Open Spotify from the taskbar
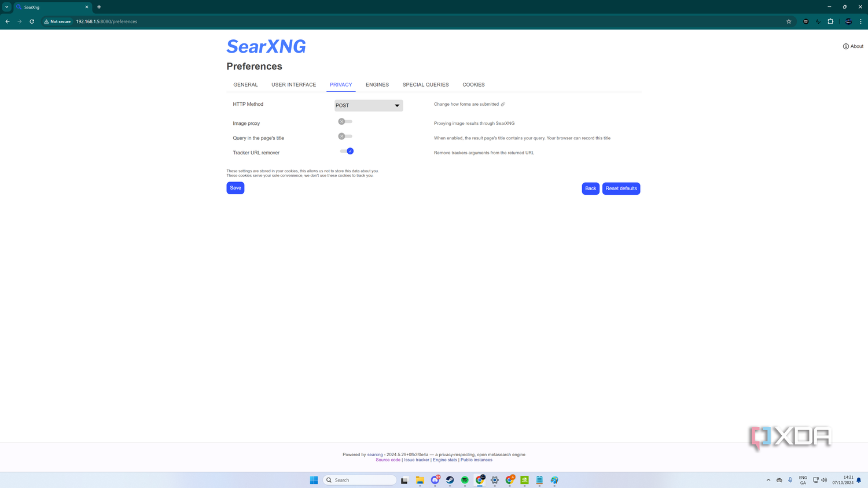 coord(465,480)
